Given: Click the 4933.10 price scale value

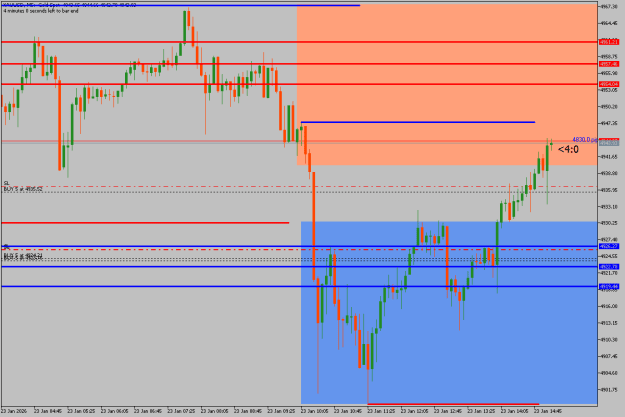Looking at the screenshot, I should (x=609, y=207).
